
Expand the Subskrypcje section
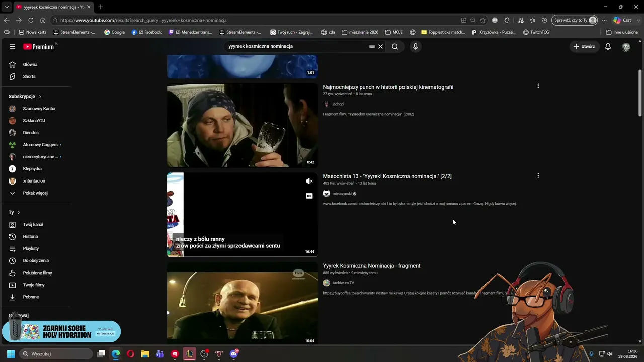[x=25, y=96]
